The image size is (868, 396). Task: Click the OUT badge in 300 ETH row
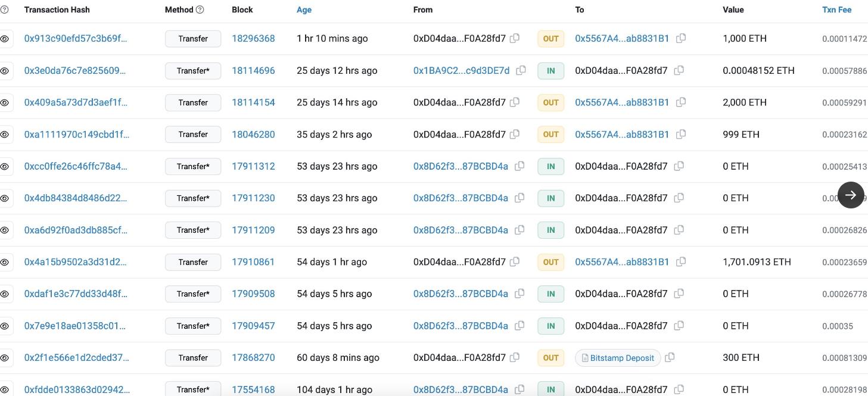point(551,358)
